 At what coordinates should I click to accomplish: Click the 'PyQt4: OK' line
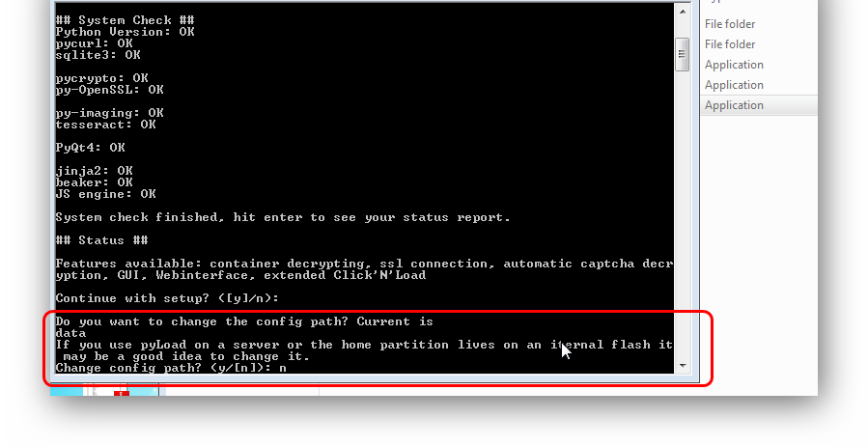[90, 148]
